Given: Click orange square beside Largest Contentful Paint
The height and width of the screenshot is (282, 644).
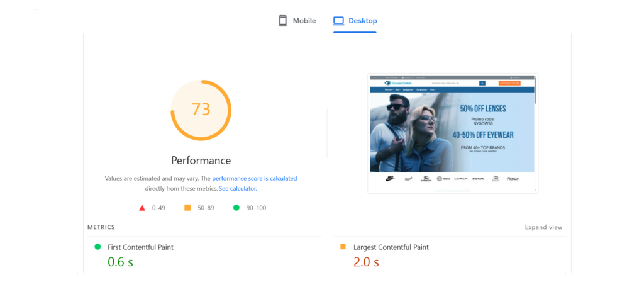Looking at the screenshot, I should [x=343, y=247].
